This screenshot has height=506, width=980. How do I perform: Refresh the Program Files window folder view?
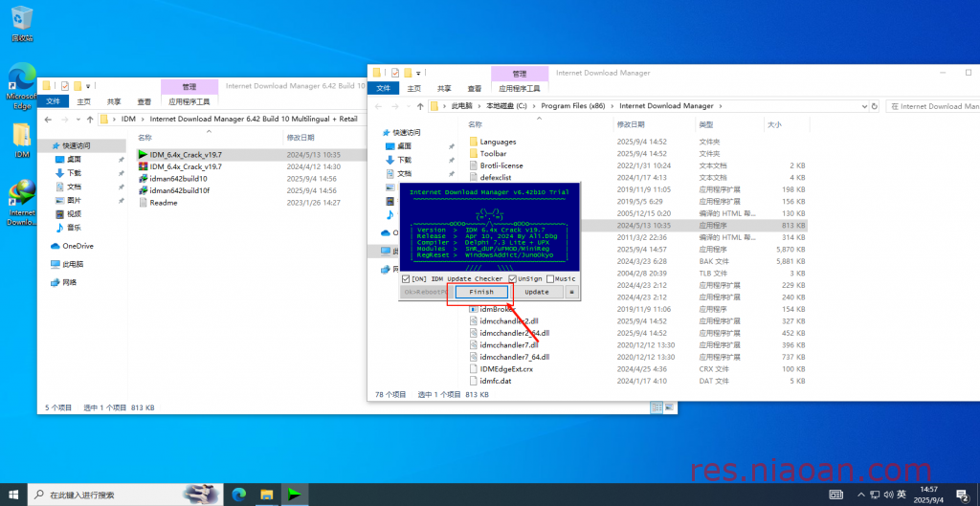[x=875, y=106]
